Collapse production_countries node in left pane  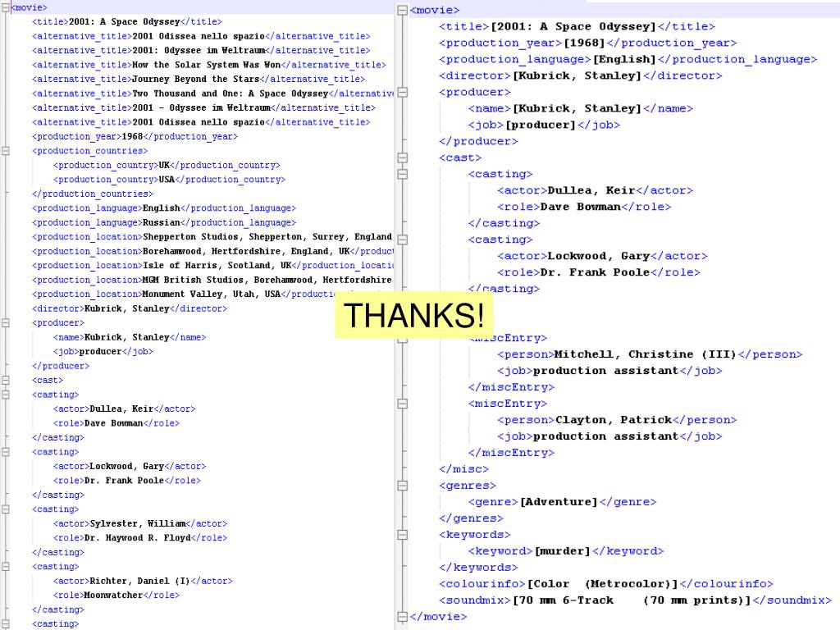click(5, 151)
